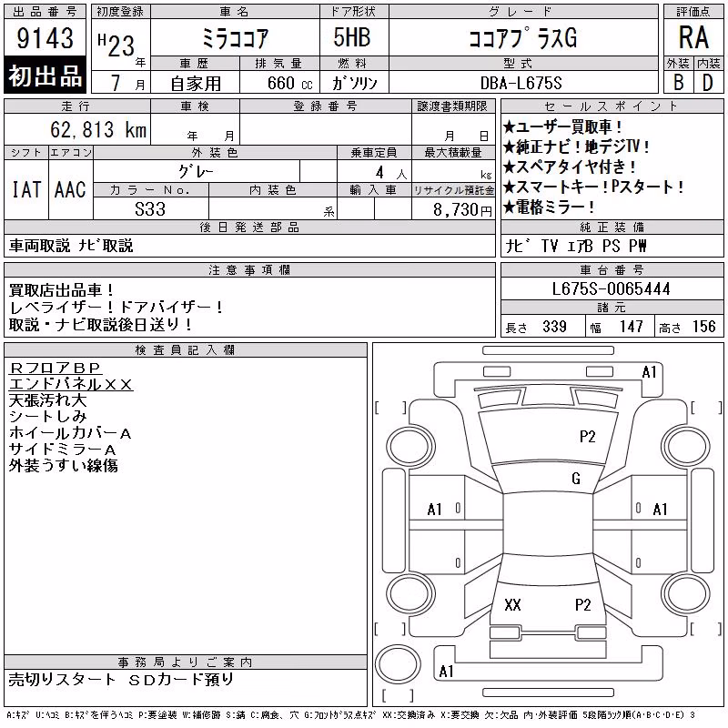Viewport: 728px width, 728px height.
Task: Select sales point ★純正ナビ！地デジTV！
Action: point(576,147)
